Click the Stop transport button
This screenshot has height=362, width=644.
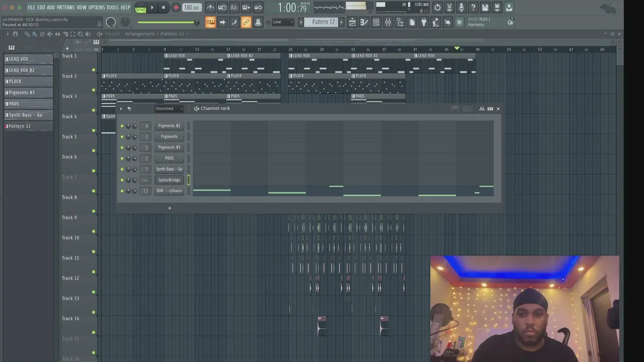[x=163, y=8]
